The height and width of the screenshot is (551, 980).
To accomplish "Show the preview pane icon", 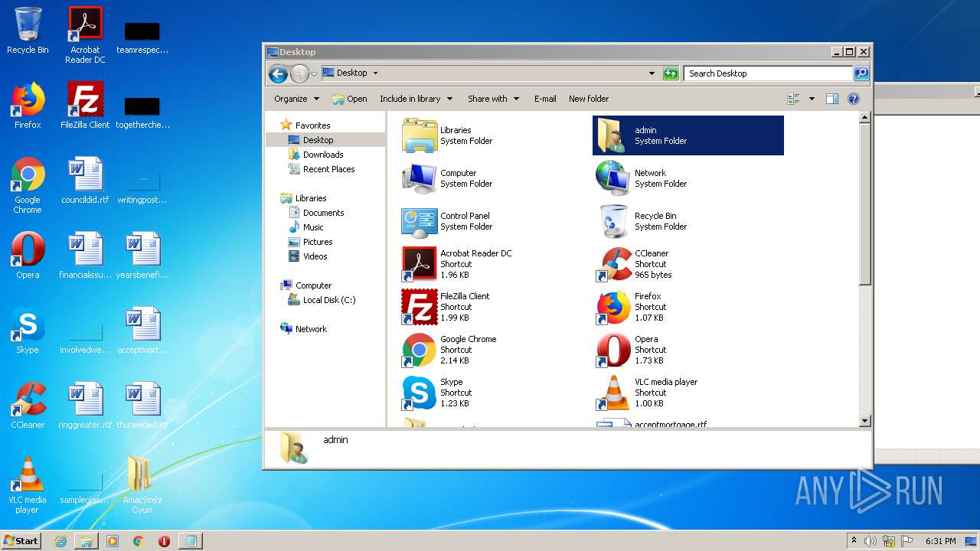I will tap(832, 99).
